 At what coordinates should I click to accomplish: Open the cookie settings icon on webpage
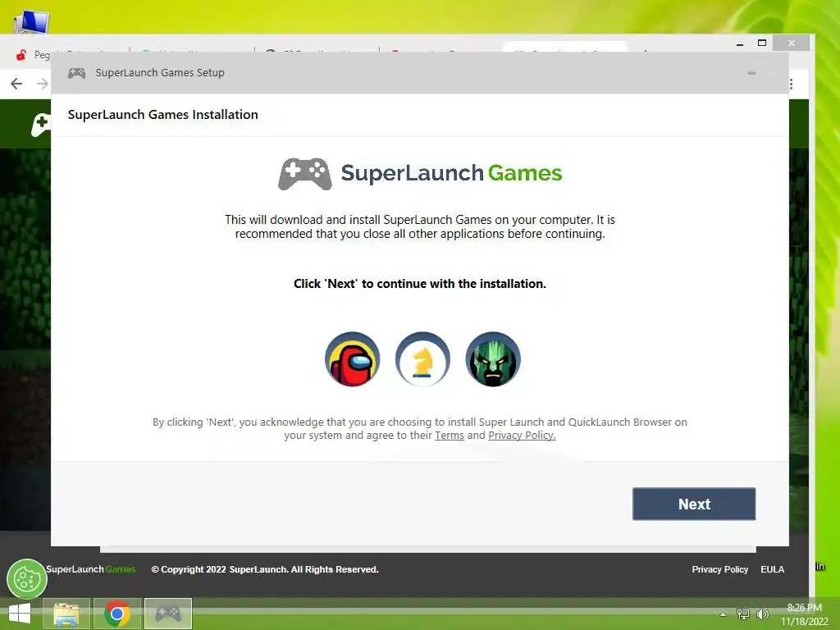click(x=27, y=578)
